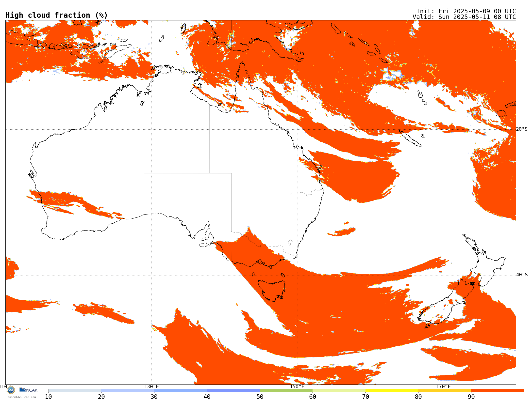The image size is (532, 400).
Task: Click the colorbar tick label 40
Action: [207, 397]
